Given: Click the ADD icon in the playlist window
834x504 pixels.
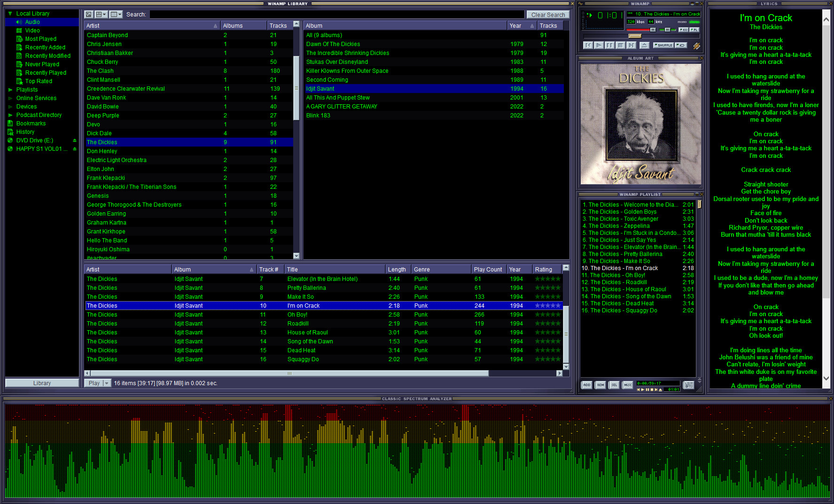Looking at the screenshot, I should click(587, 385).
